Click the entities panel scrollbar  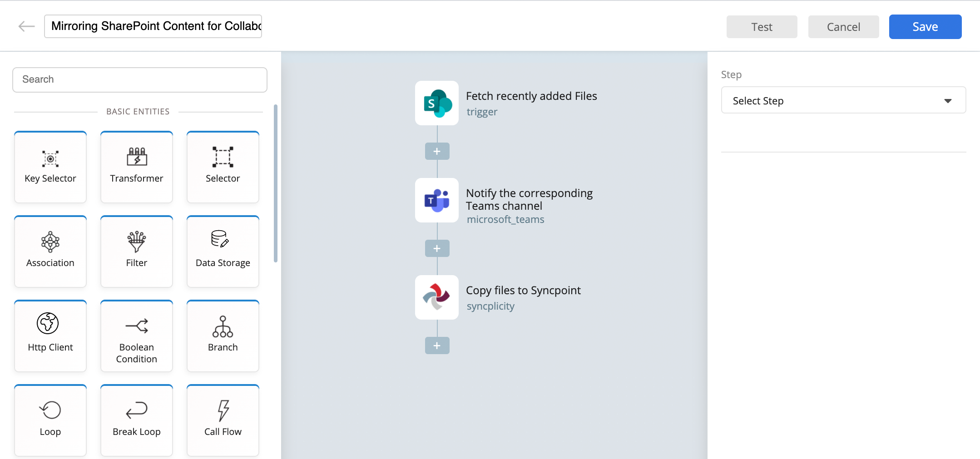(276, 183)
